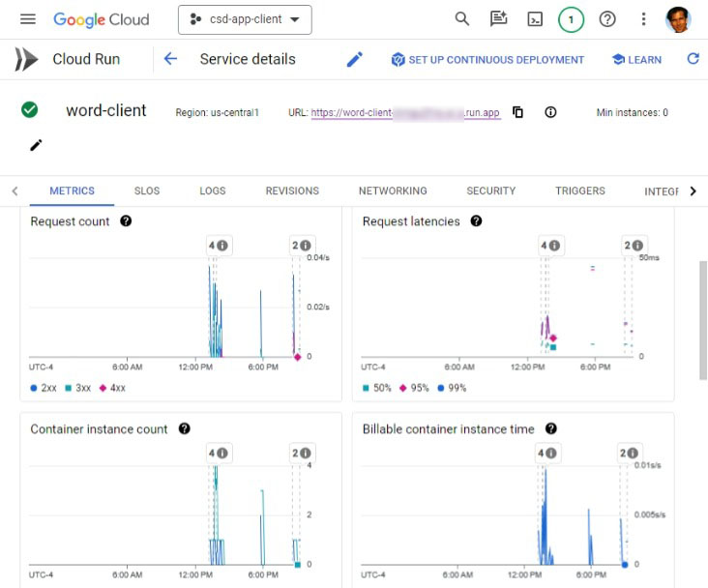
Task: Select the Metrics tab
Action: coord(72,191)
